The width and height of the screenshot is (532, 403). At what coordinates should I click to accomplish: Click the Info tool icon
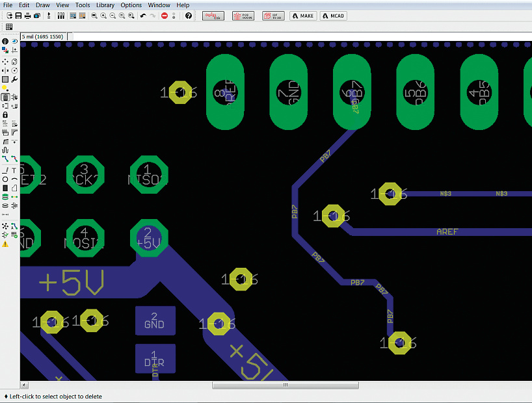5,42
